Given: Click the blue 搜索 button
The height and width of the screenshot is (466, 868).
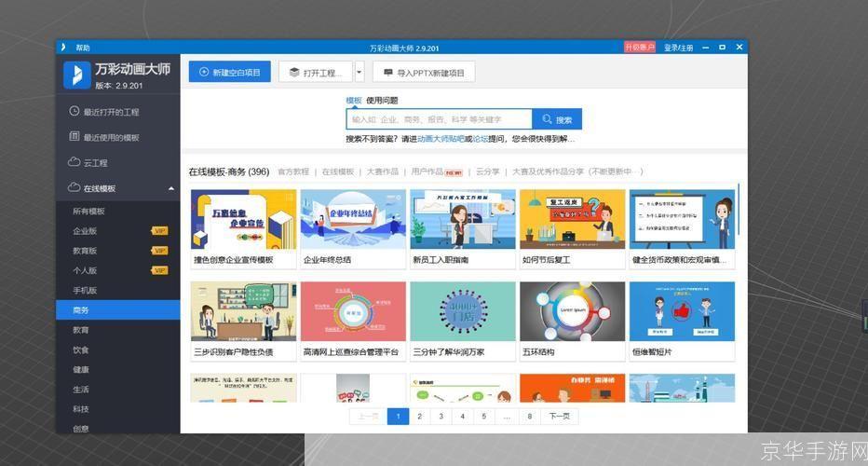Looking at the screenshot, I should [x=557, y=119].
